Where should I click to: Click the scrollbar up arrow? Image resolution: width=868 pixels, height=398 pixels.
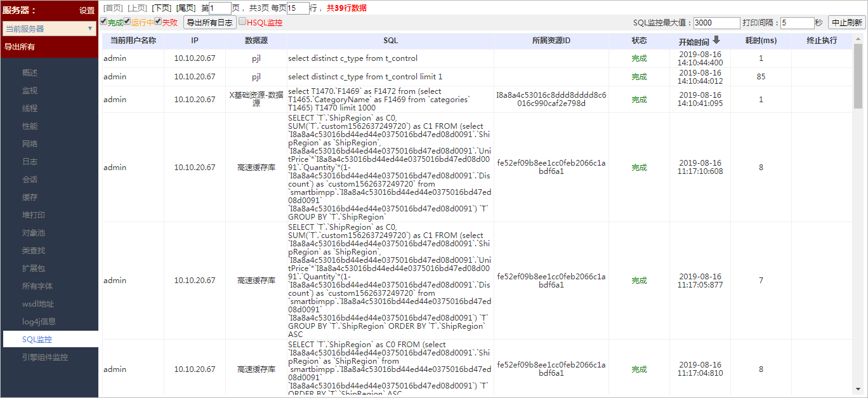858,38
